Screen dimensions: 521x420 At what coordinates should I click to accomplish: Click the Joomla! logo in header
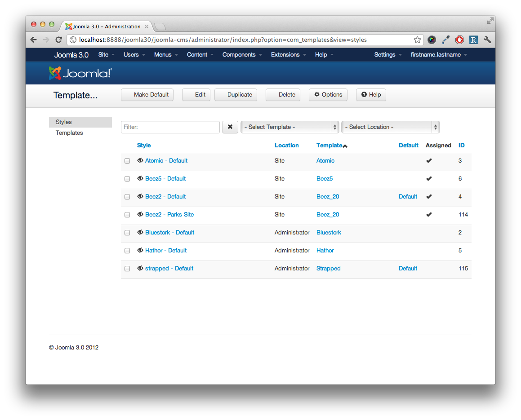(80, 73)
